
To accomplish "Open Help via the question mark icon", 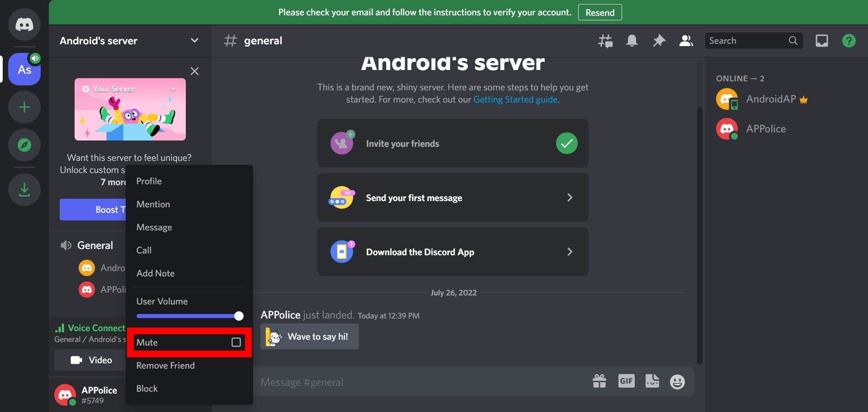I will point(849,41).
